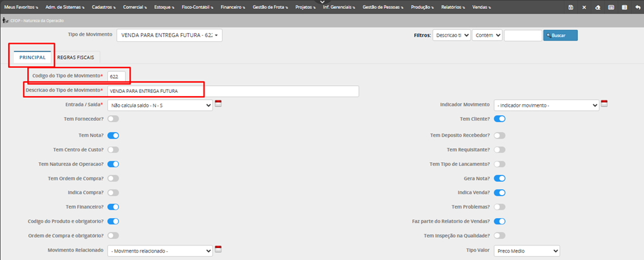This screenshot has width=644, height=260.
Task: Disable the Tem Cliente? toggle
Action: [499, 118]
